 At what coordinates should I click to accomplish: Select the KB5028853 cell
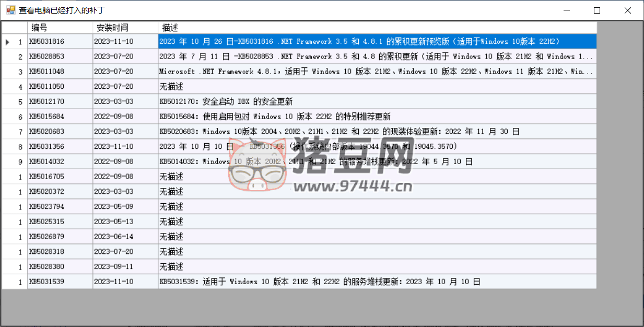click(60, 56)
